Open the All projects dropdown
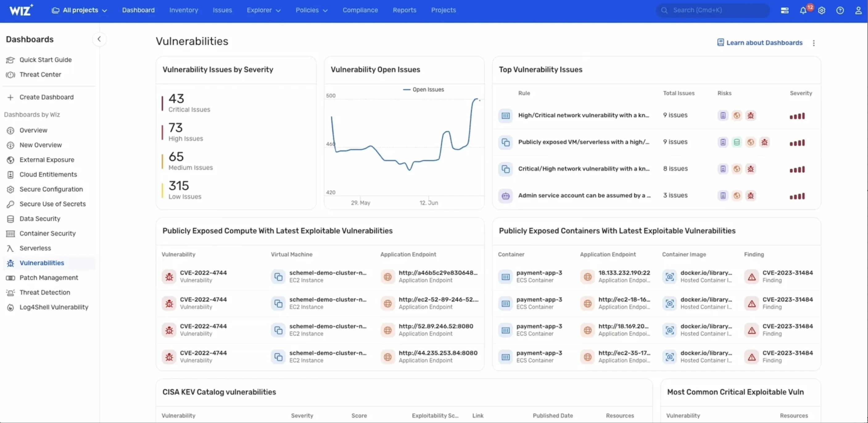This screenshot has width=868, height=423. [x=80, y=10]
